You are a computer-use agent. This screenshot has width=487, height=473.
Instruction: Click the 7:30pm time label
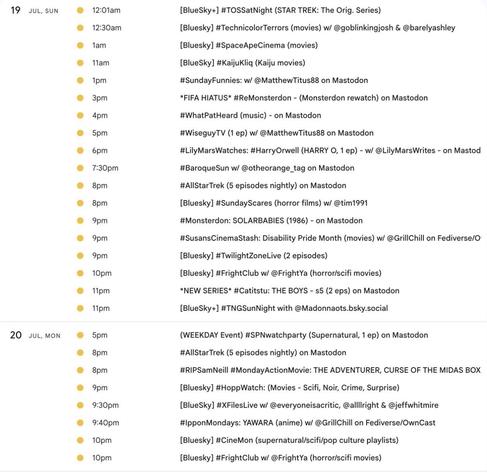pos(105,168)
